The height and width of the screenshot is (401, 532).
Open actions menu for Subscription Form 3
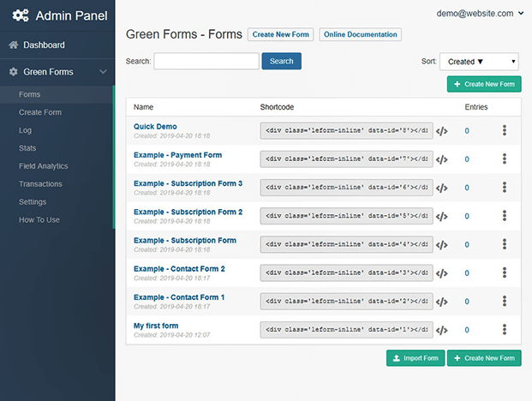(x=505, y=188)
